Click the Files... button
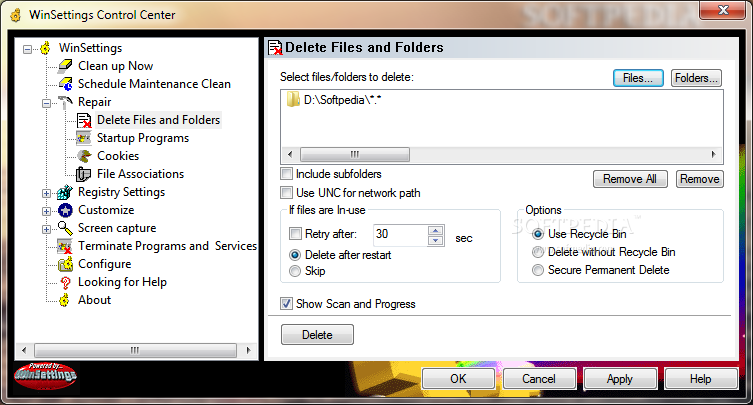Screen dimensions: 753x405 pos(638,78)
